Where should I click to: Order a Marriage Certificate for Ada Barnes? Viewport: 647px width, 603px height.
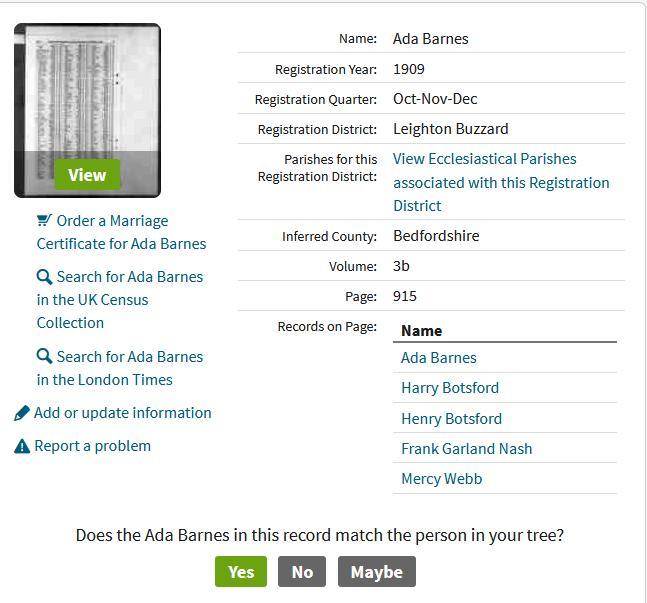click(x=121, y=232)
